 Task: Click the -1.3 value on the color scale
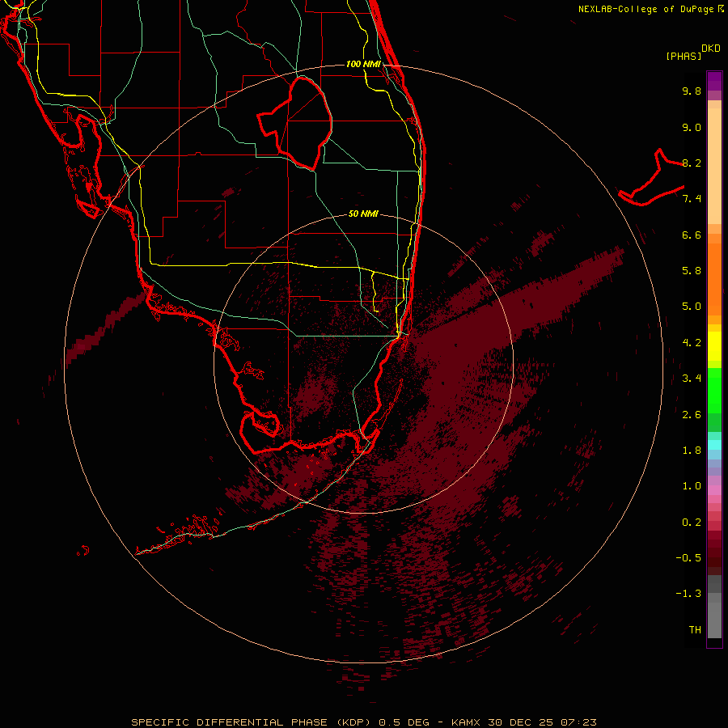(688, 594)
